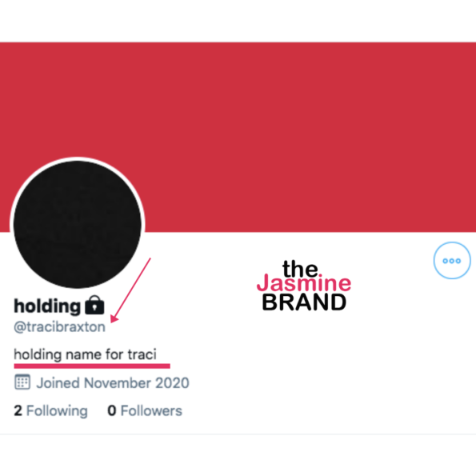Click the word "Followers" label
Viewport: 476px width, 476px height.
(x=151, y=410)
